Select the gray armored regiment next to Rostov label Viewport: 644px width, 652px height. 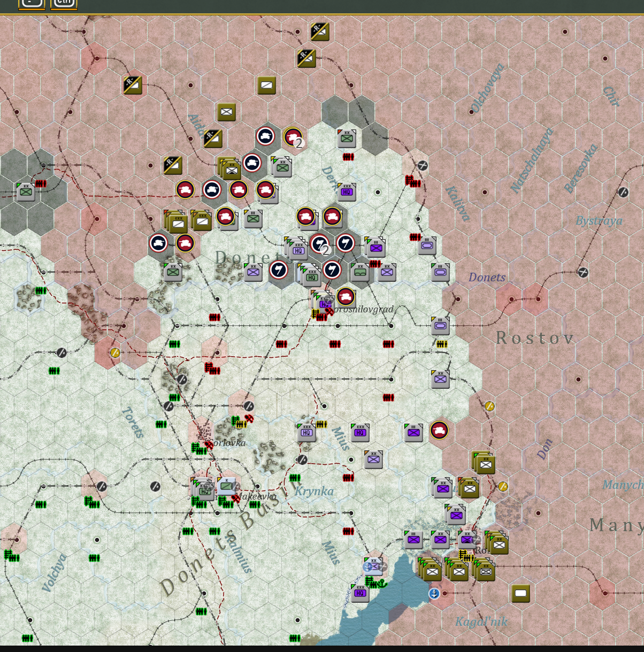pyautogui.click(x=440, y=325)
